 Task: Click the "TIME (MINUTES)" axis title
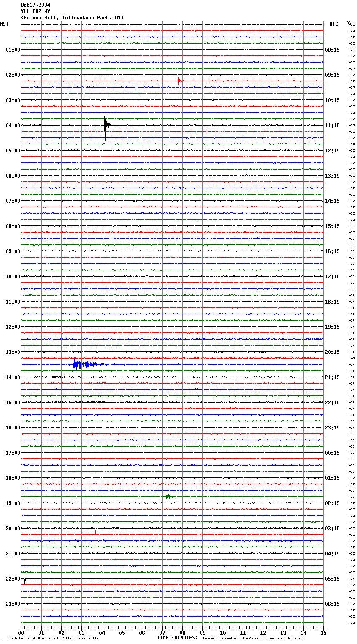tap(177, 638)
